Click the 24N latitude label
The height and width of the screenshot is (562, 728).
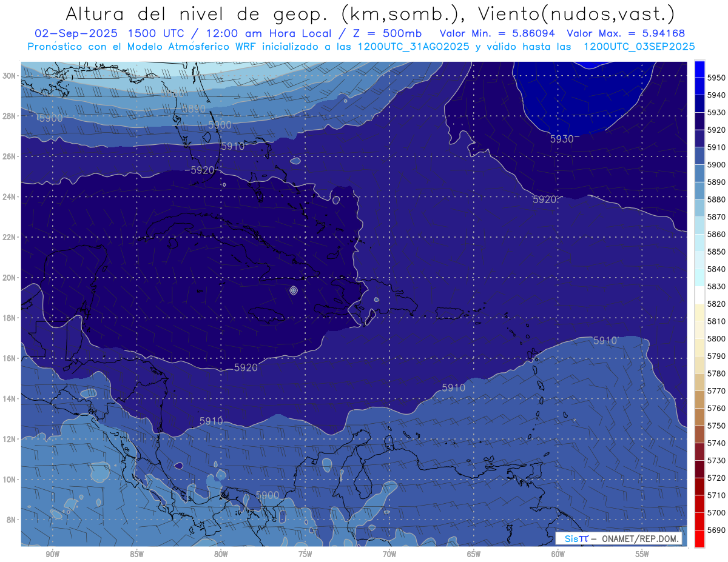click(9, 197)
